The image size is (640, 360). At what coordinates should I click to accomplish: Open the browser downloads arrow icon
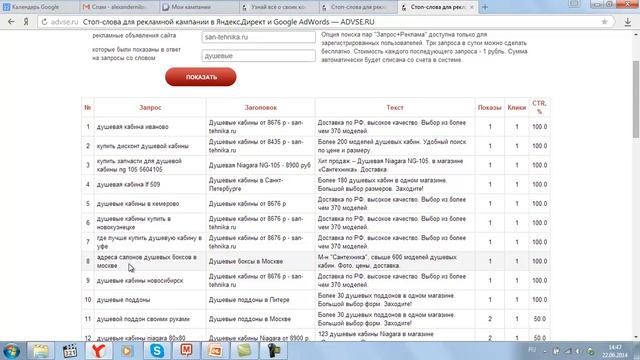(x=628, y=22)
